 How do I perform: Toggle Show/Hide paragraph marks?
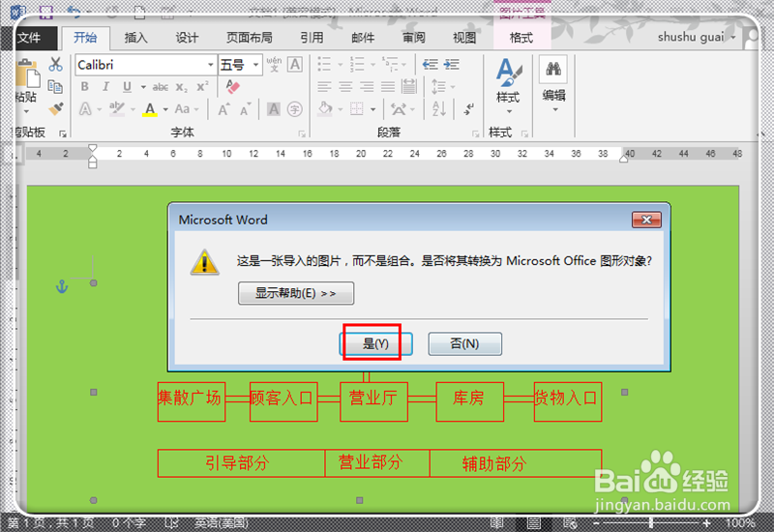(x=468, y=108)
